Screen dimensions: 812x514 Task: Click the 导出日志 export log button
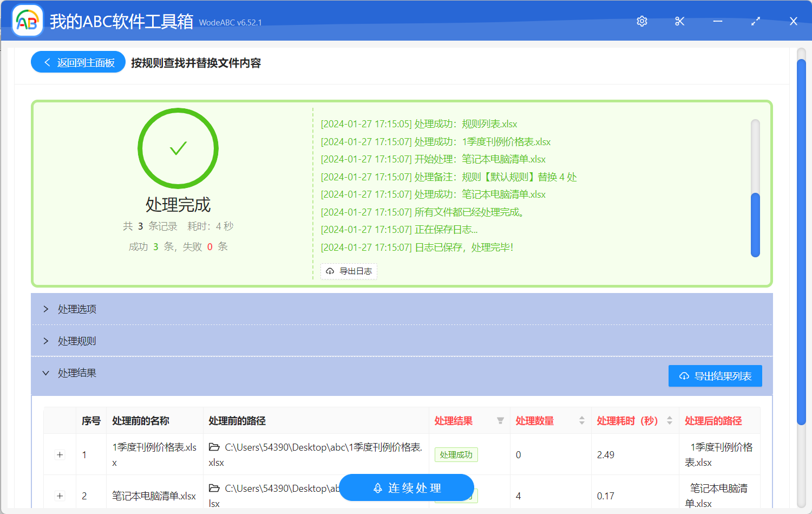click(x=349, y=271)
